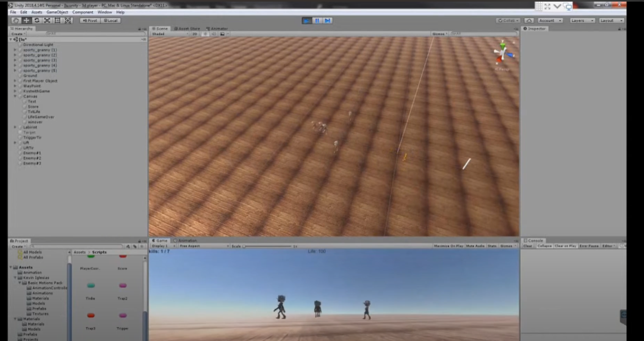Toggle Scene view audio icon
Screen dimensions: 644x341
[214, 34]
